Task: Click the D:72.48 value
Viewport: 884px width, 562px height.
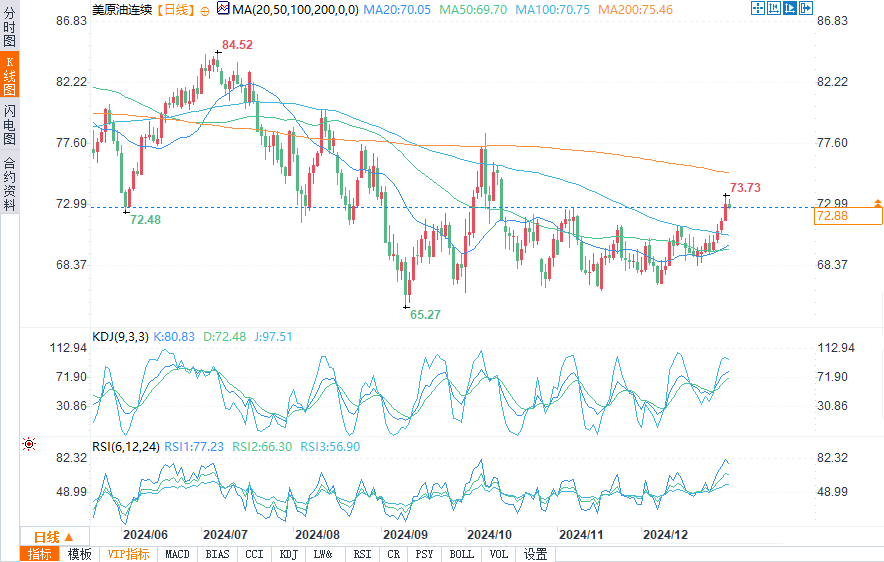Action: click(x=224, y=337)
